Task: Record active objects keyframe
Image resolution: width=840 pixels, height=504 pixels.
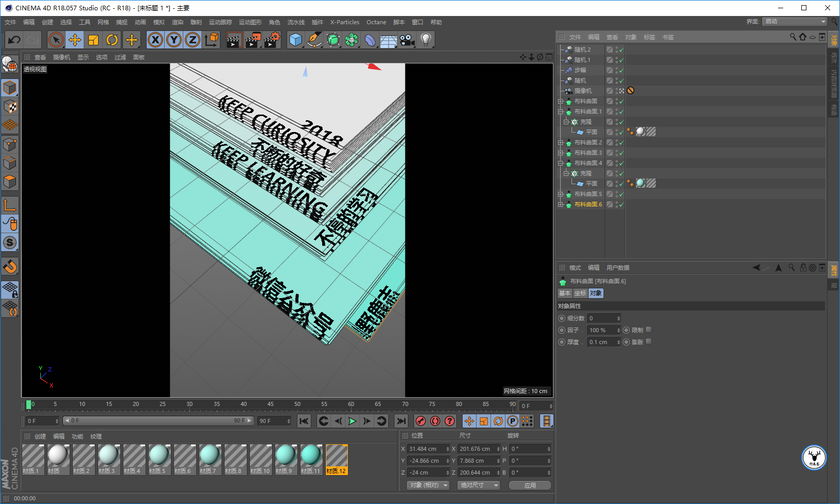Action: coord(421,421)
